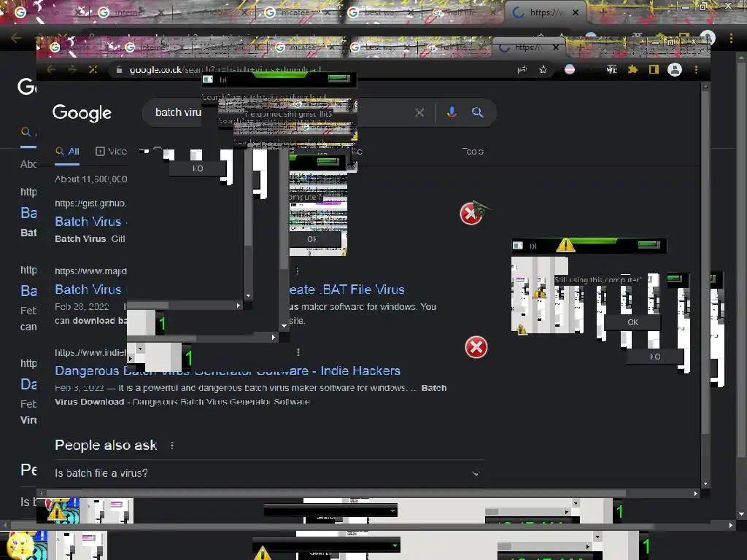The height and width of the screenshot is (560, 747).
Task: Click the upper red error icon
Action: point(471,214)
